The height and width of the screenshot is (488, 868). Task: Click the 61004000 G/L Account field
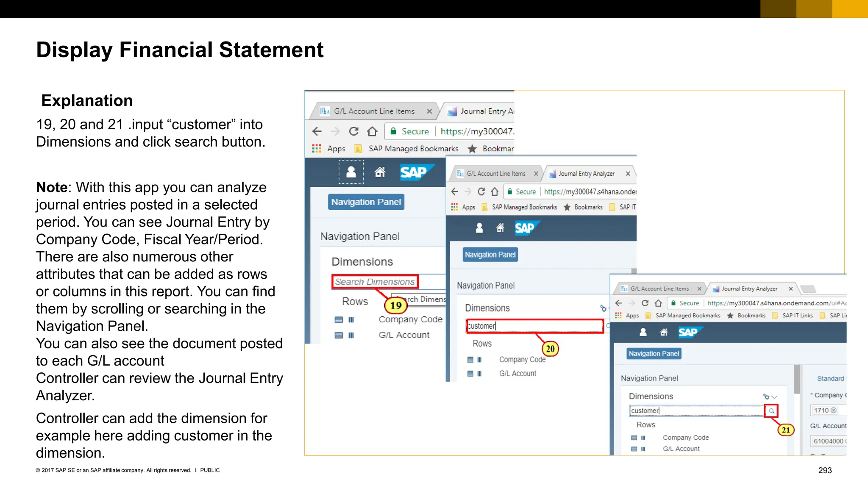pyautogui.click(x=829, y=441)
